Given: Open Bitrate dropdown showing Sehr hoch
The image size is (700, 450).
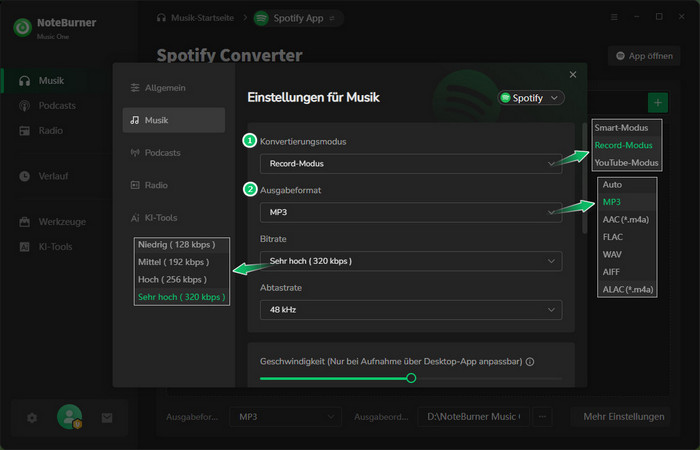Looking at the screenshot, I should (411, 261).
